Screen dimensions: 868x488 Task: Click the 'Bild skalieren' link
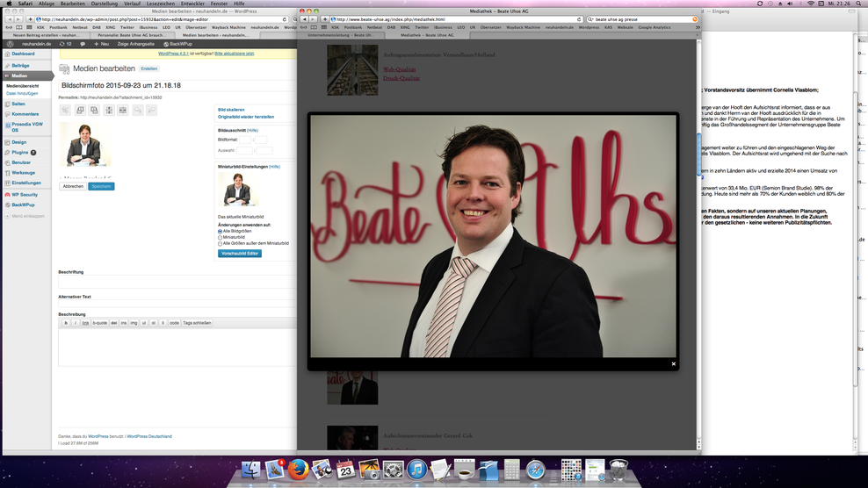231,110
